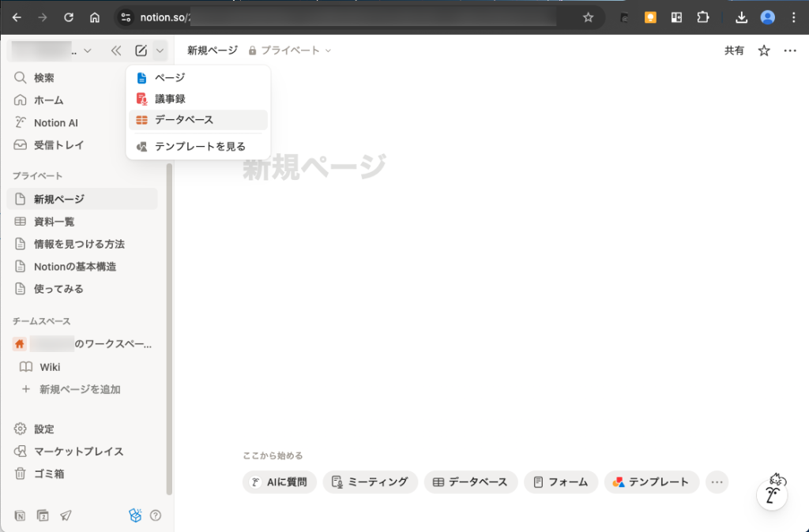Choose ページ from the dropdown menu

pos(198,78)
